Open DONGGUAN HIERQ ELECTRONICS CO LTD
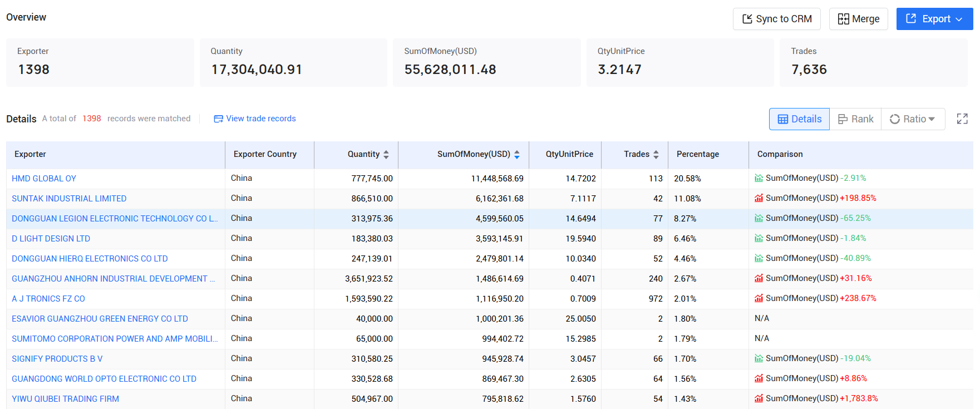The width and height of the screenshot is (980, 409). [x=90, y=259]
